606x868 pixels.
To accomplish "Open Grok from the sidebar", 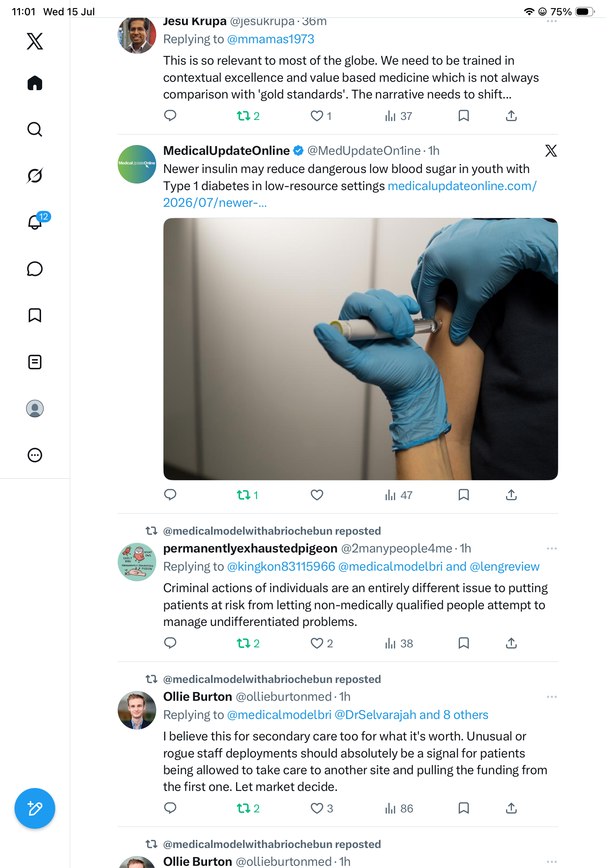I will [x=35, y=176].
